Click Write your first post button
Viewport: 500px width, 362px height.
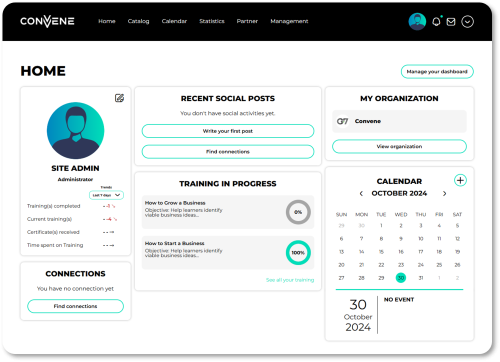(x=228, y=131)
